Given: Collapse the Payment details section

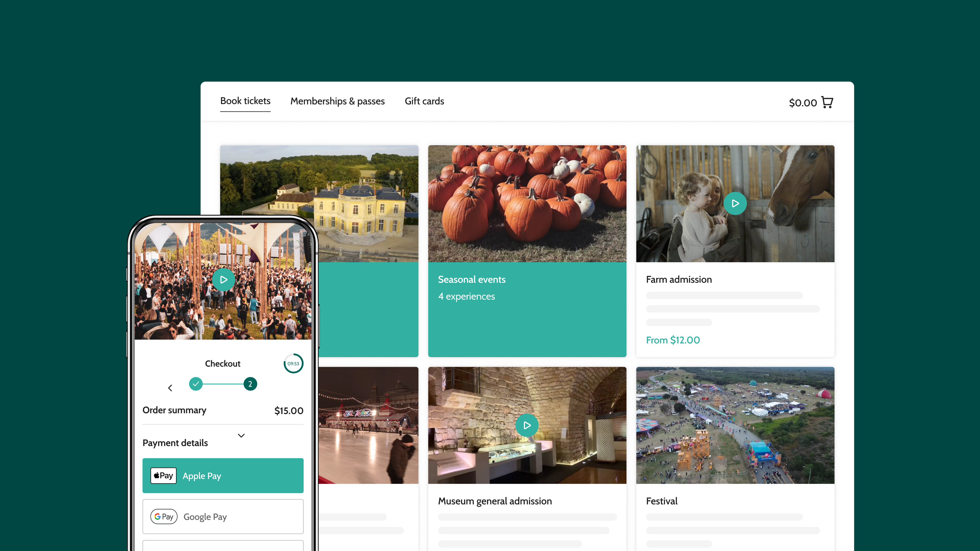Looking at the screenshot, I should click(x=241, y=435).
